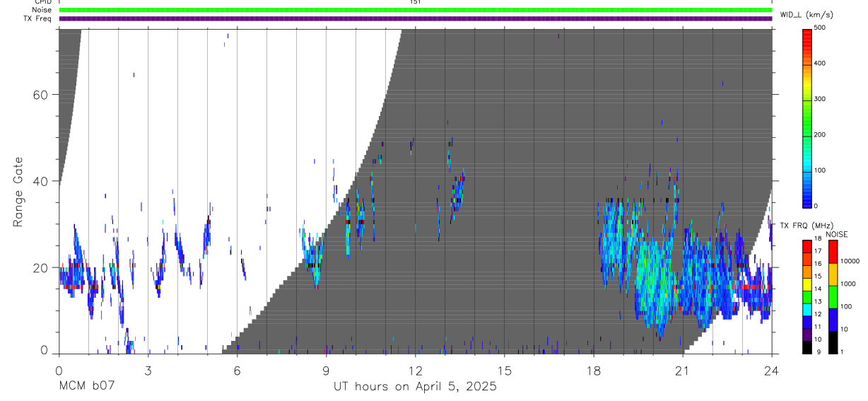Click the cyan 12-13 MHz swatch in TX FRQ legend
The width and height of the screenshot is (868, 401).
point(807,308)
